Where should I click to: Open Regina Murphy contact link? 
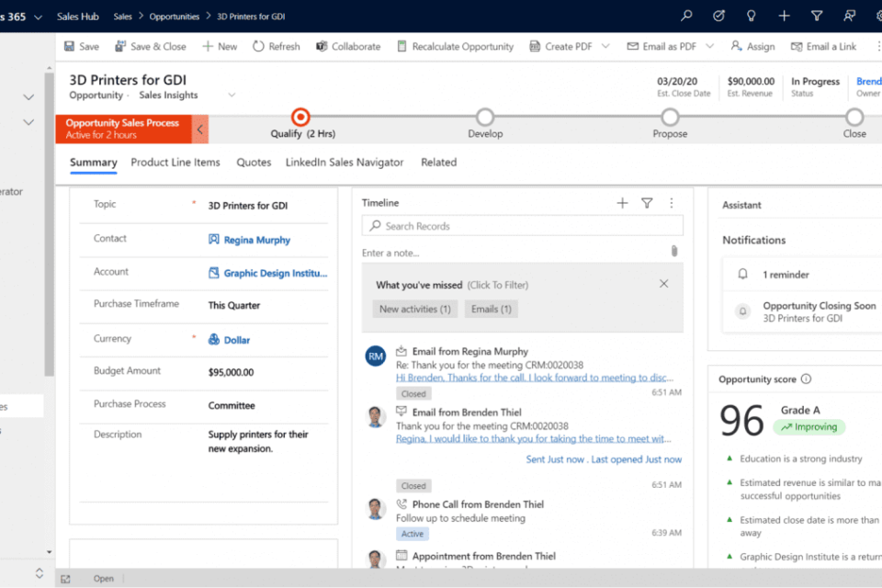pyautogui.click(x=249, y=240)
